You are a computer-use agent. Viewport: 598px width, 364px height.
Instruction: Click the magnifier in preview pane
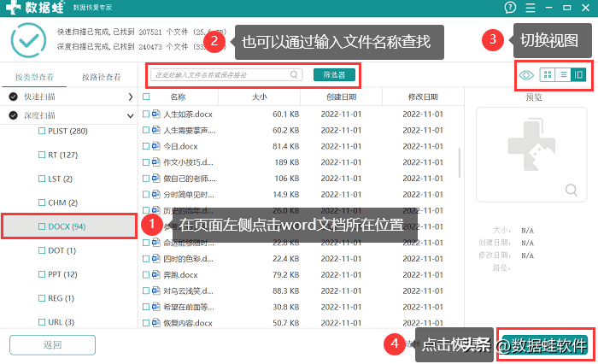coord(571,190)
